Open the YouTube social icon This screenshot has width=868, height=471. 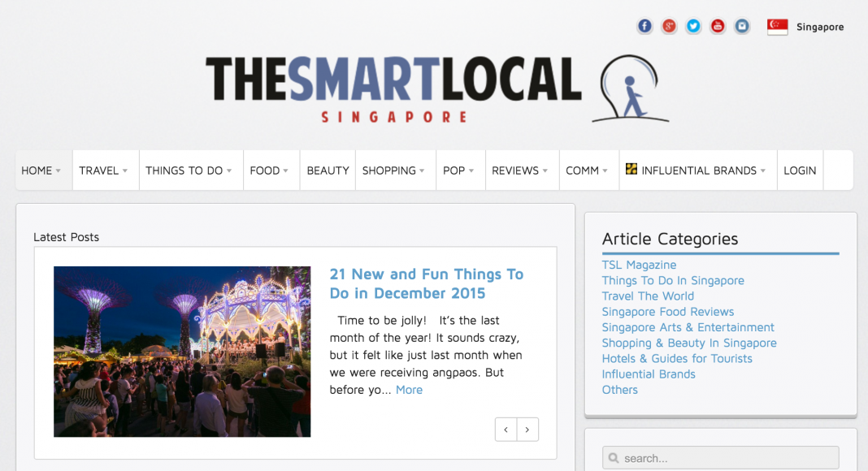coord(718,26)
